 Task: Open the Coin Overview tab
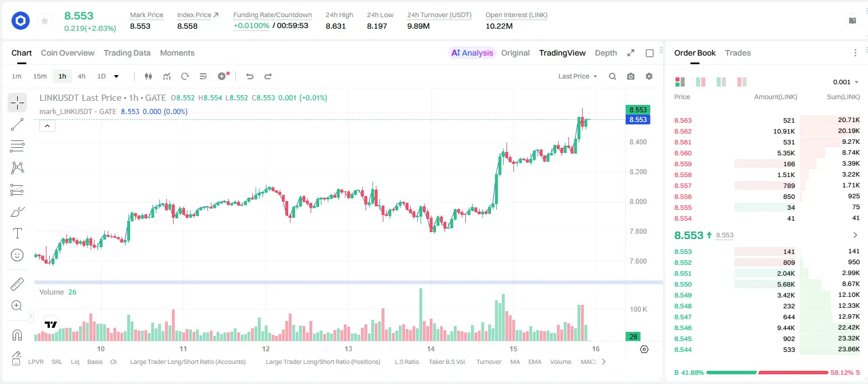68,53
